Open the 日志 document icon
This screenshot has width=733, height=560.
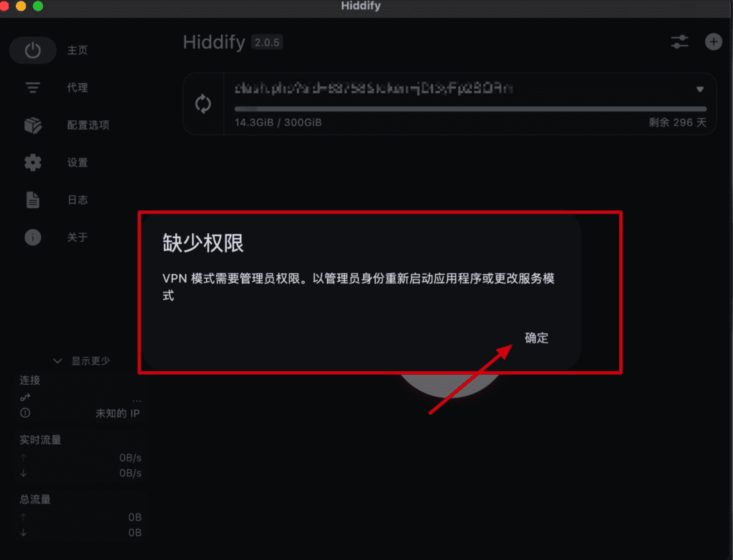(33, 200)
